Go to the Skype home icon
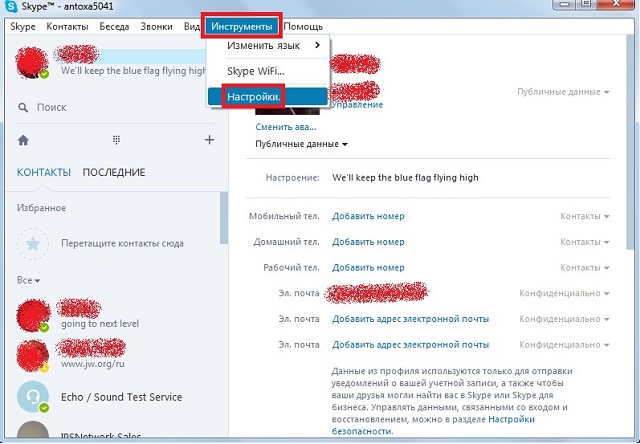Screen dimensions: 640x444 click(23, 140)
